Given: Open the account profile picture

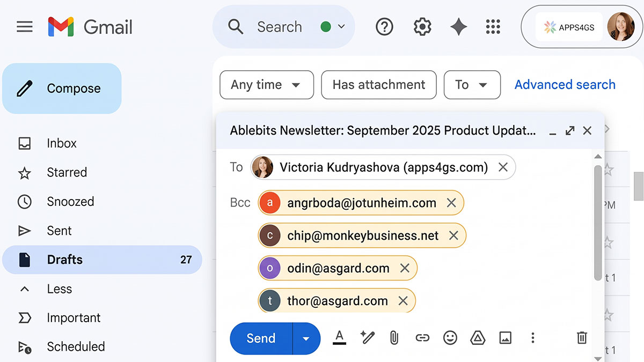Looking at the screenshot, I should tap(621, 27).
